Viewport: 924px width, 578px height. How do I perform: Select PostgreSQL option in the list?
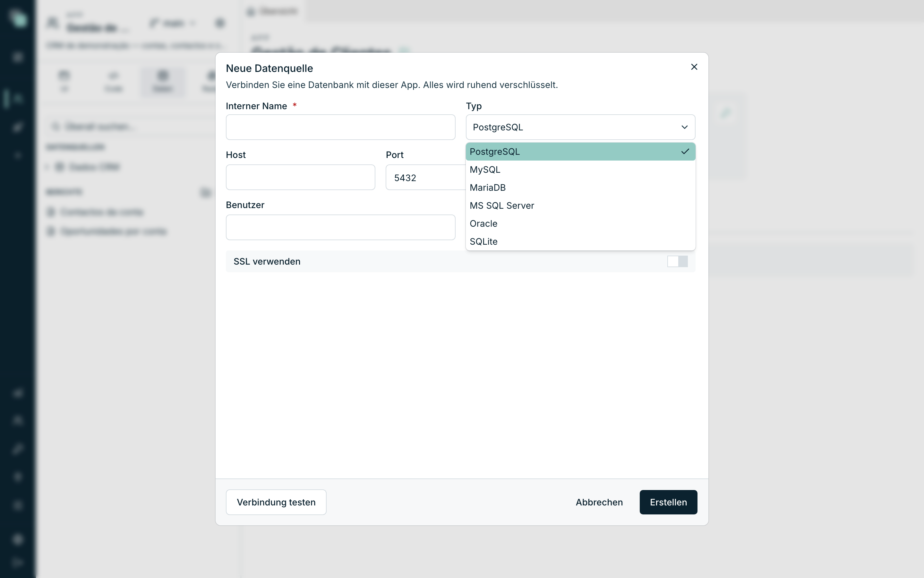tap(580, 151)
